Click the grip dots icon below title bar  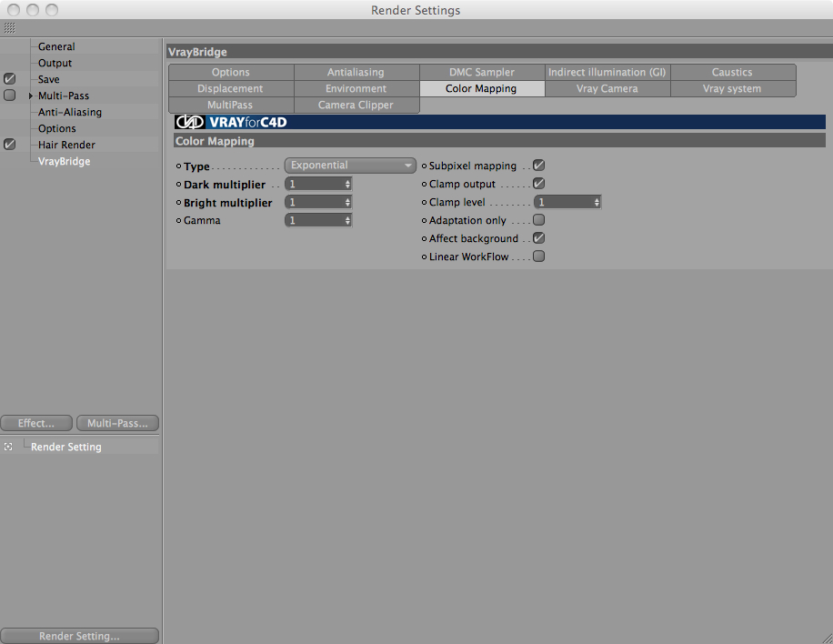[10, 28]
